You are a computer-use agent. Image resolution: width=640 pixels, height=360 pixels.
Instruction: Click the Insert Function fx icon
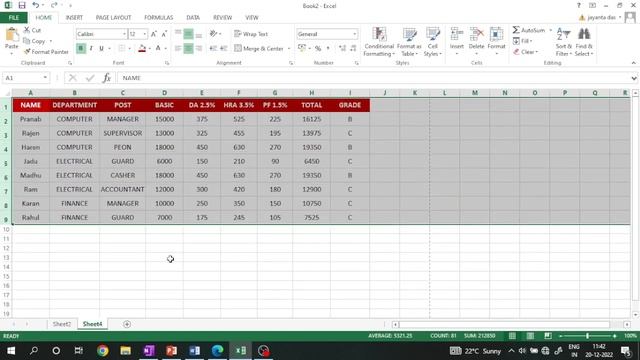107,78
